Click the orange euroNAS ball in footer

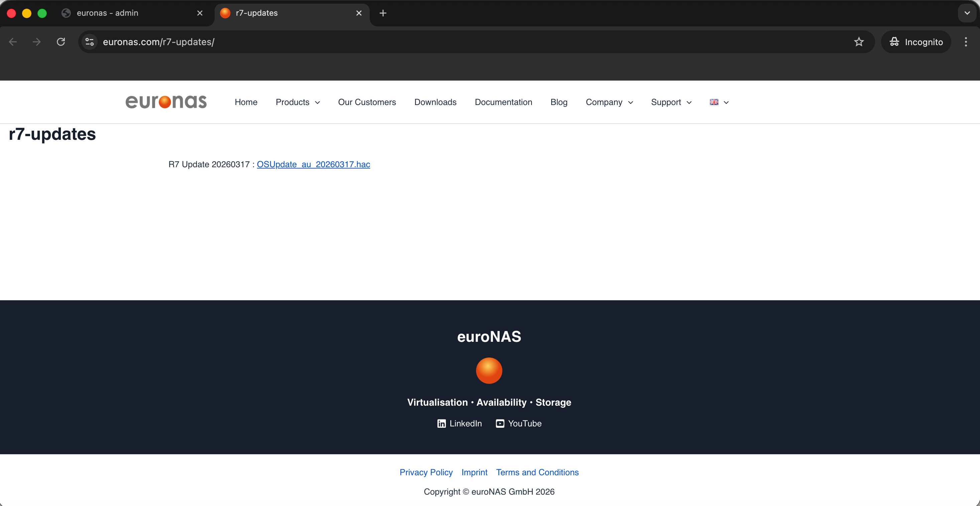coord(489,371)
